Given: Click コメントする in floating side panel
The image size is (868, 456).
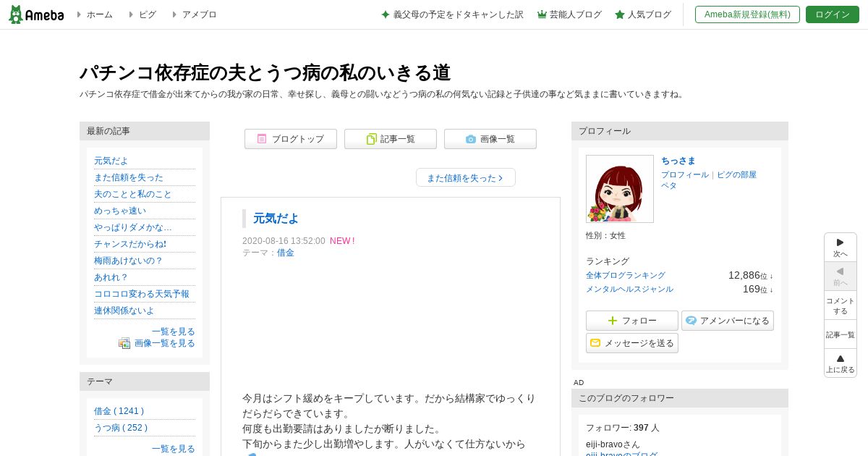Looking at the screenshot, I should point(841,305).
